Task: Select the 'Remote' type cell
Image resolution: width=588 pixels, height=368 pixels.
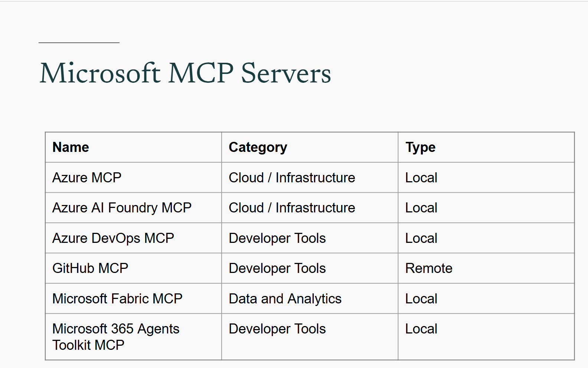Action: (x=429, y=268)
